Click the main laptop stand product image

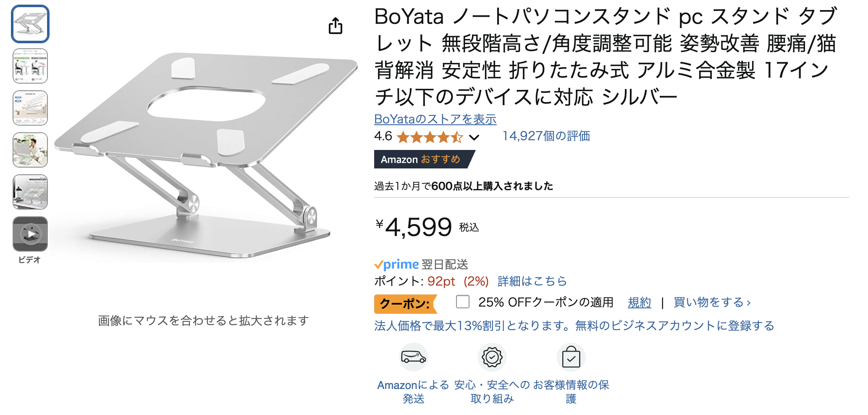click(206, 155)
